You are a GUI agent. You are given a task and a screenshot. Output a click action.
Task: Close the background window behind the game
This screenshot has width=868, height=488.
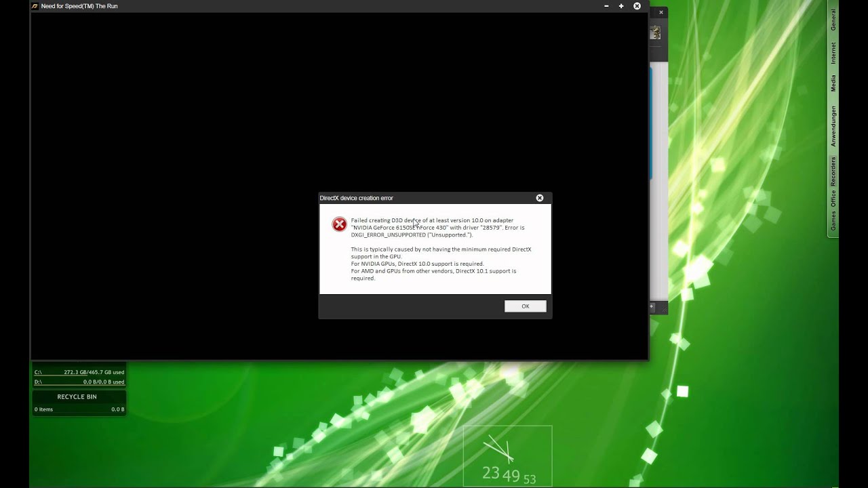tap(661, 12)
